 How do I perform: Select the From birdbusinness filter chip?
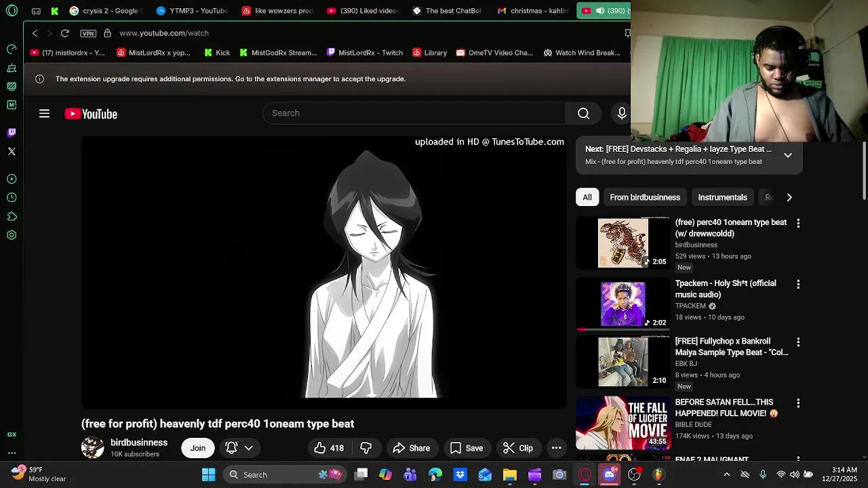pyautogui.click(x=645, y=197)
